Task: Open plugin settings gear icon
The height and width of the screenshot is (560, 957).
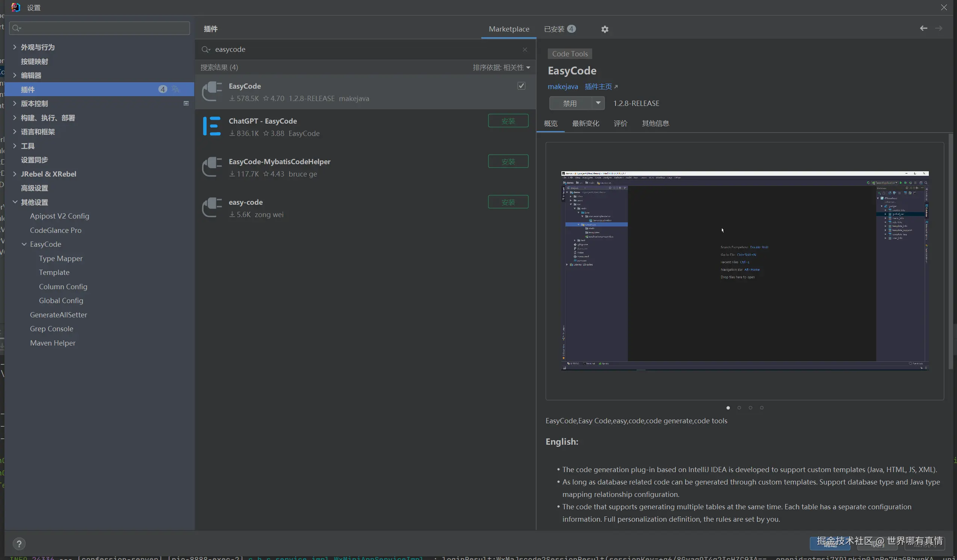Action: (605, 29)
